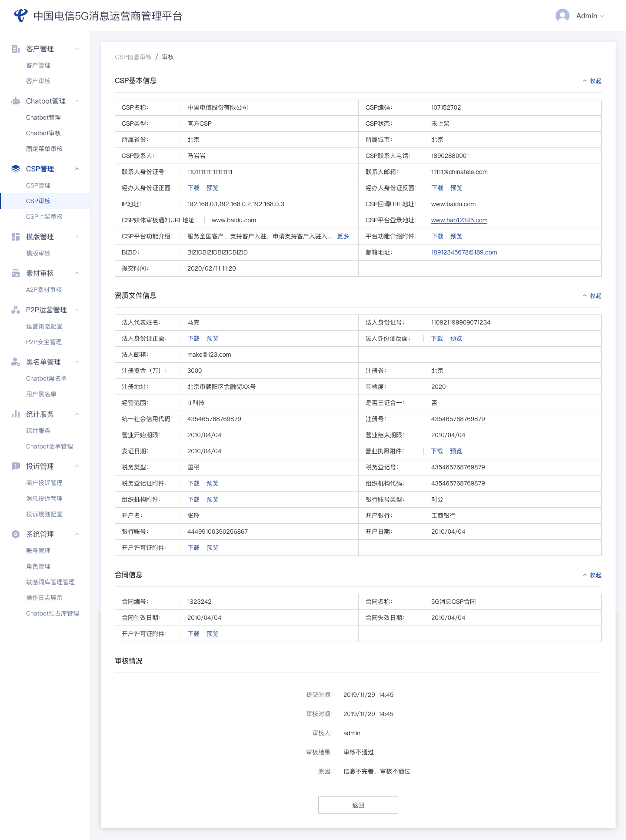
Task: Collapse the P2P运营管理 menu group
Action: click(x=77, y=310)
